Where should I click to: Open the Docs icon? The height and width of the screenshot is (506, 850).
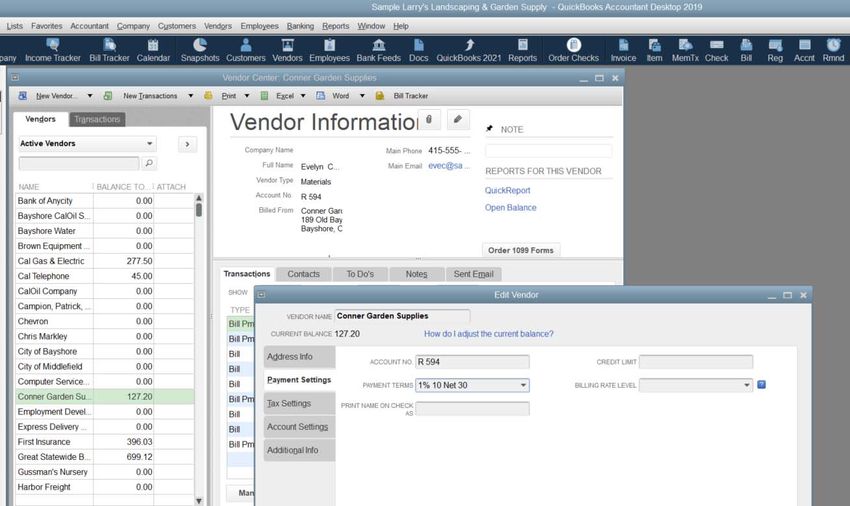coord(418,50)
